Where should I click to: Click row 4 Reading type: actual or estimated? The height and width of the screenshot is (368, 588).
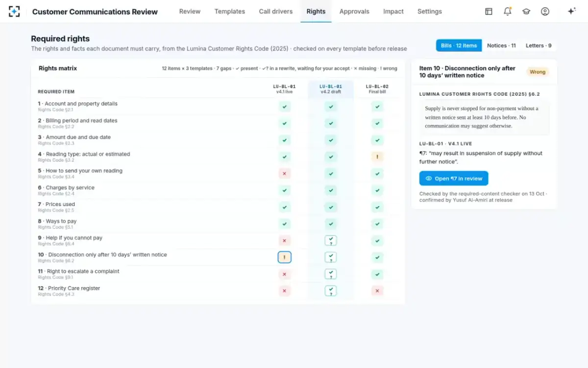coord(218,157)
